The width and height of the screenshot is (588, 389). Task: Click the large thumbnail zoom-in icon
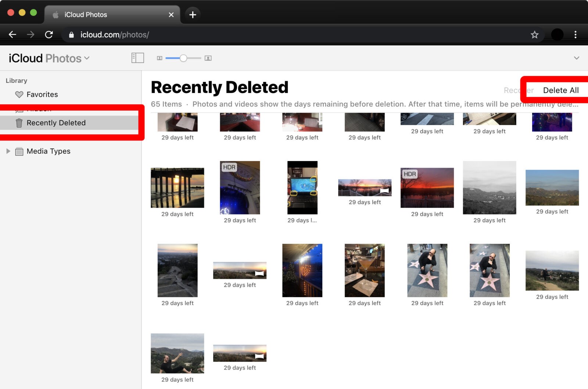pyautogui.click(x=208, y=58)
